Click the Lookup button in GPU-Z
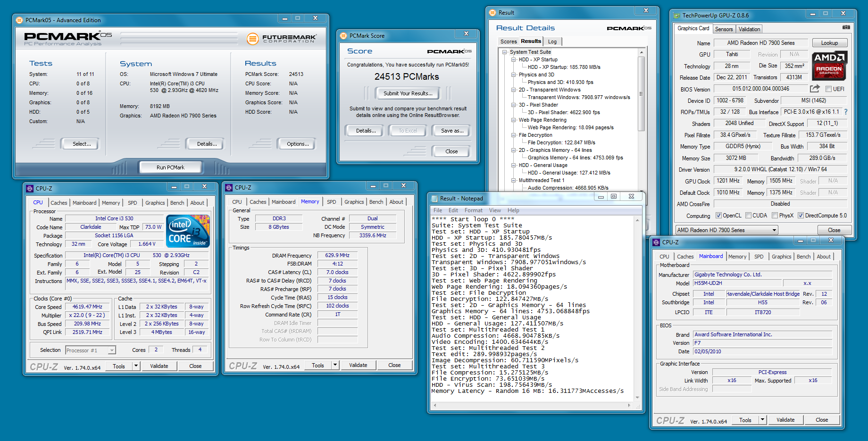 pos(829,43)
